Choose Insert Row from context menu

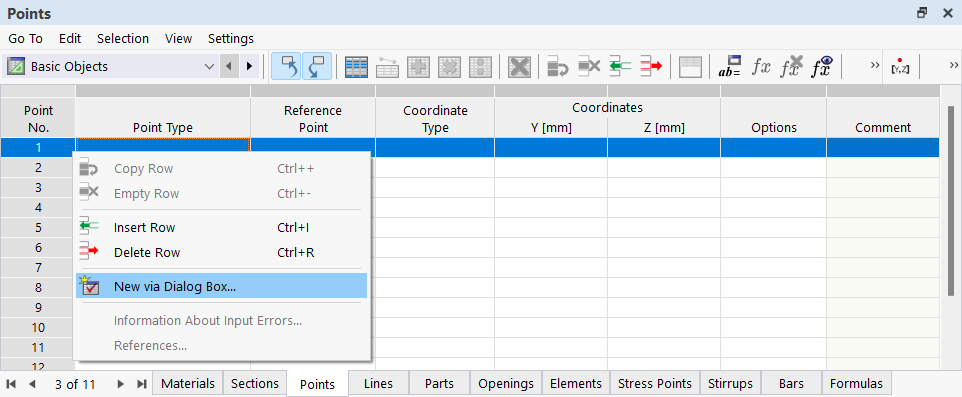tap(221, 228)
